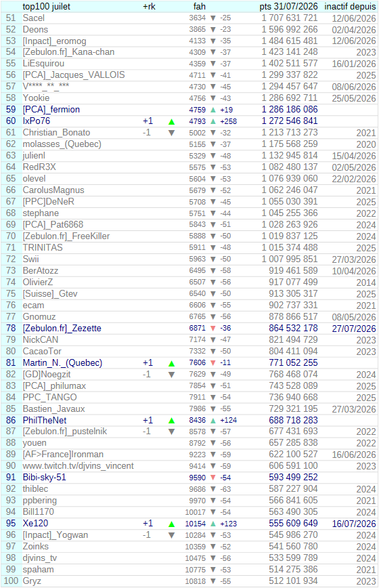379x588 pixels.
Task: Click red down triangle in [Zebulon.fr]_Zezette fah column
Action: pyautogui.click(x=213, y=328)
